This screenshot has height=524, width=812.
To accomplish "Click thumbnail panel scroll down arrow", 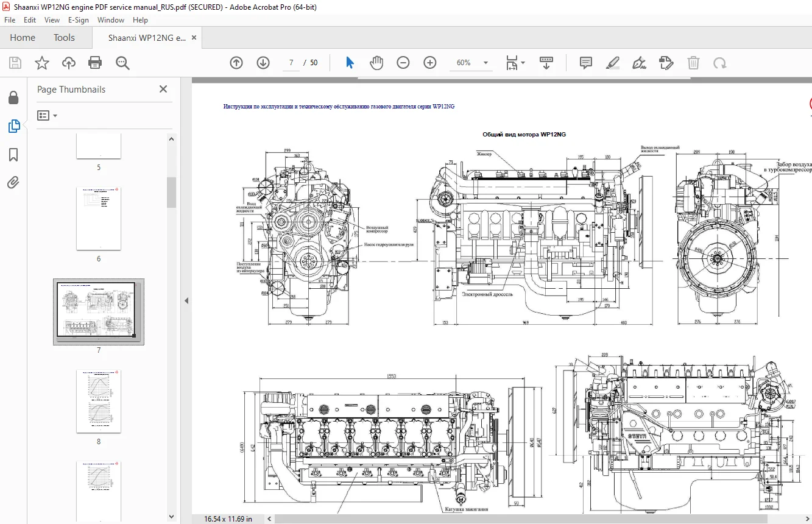I will (x=172, y=517).
